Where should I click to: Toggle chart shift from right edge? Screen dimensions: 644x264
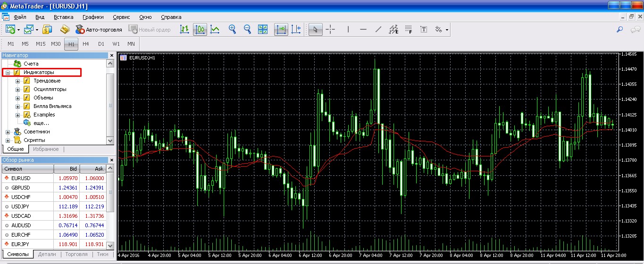296,30
